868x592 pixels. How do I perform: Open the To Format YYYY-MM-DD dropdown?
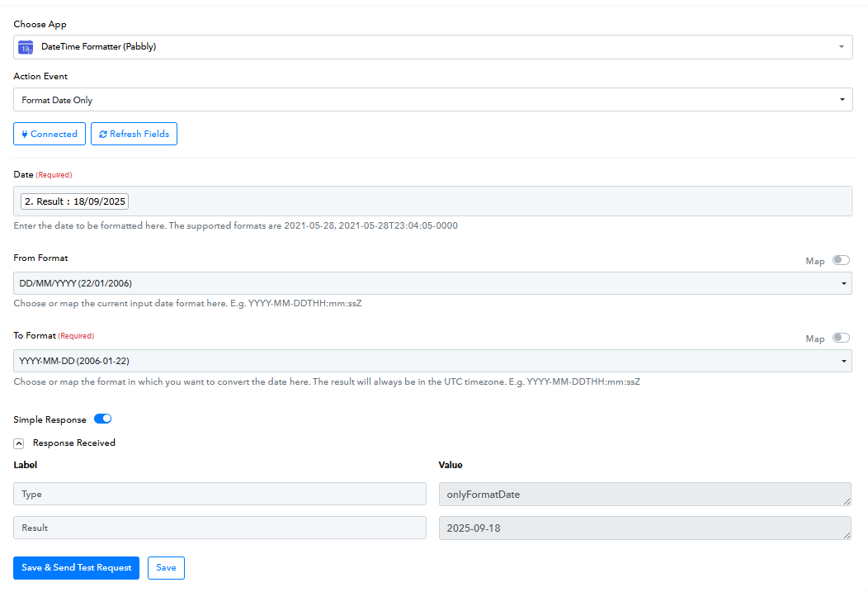433,361
